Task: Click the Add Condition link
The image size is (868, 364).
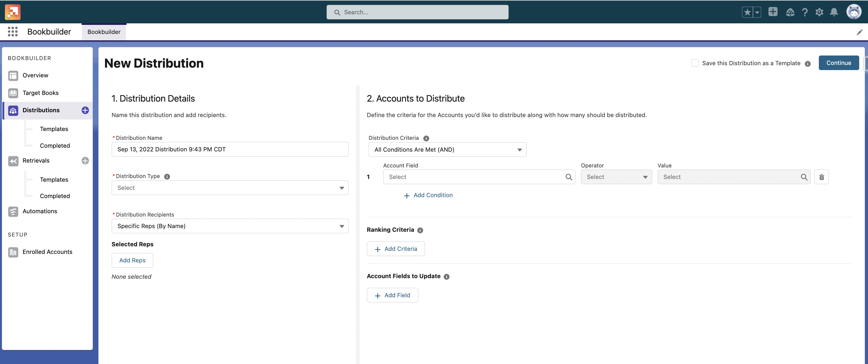Action: [428, 195]
